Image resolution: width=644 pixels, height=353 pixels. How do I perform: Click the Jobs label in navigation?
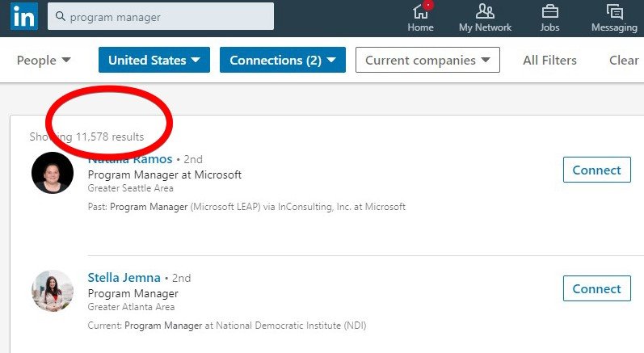[x=549, y=27]
